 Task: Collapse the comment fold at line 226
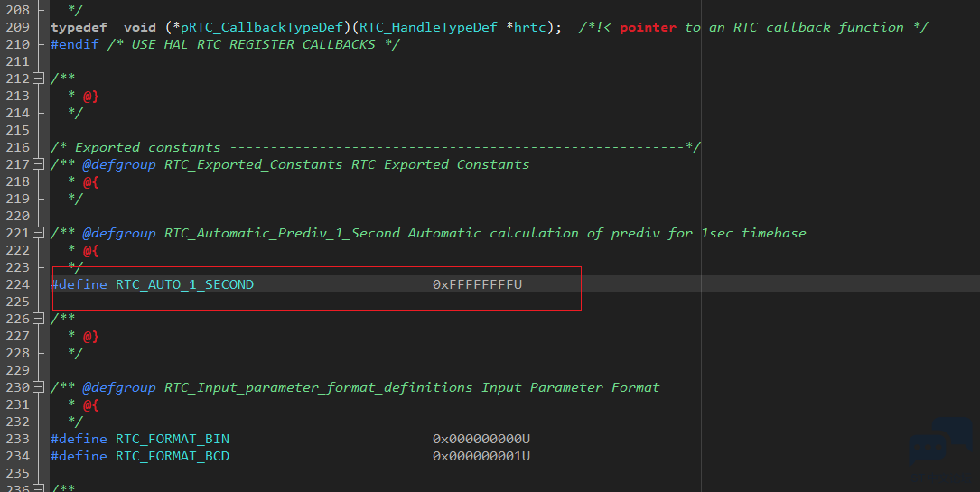[x=38, y=319]
